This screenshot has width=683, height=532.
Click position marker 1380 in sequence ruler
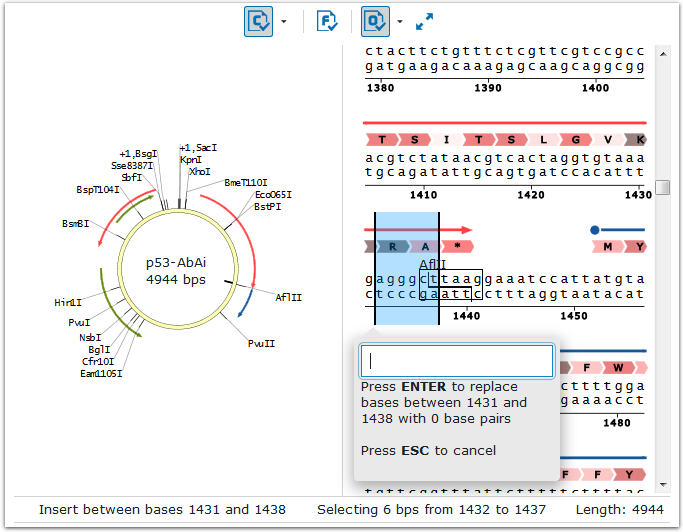381,88
